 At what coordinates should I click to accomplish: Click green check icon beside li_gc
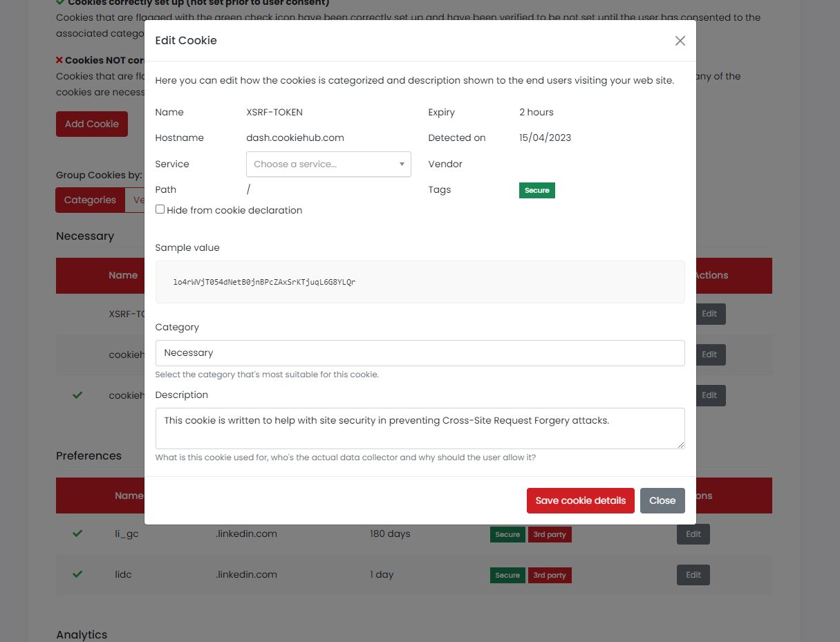pyautogui.click(x=77, y=534)
